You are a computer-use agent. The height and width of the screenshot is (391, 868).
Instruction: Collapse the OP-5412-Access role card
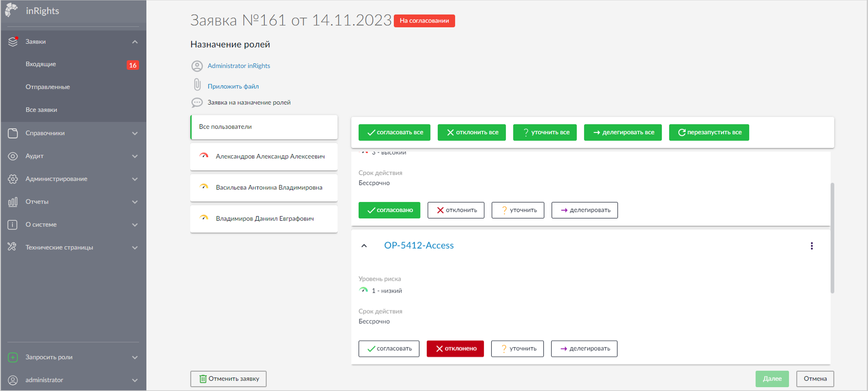364,246
